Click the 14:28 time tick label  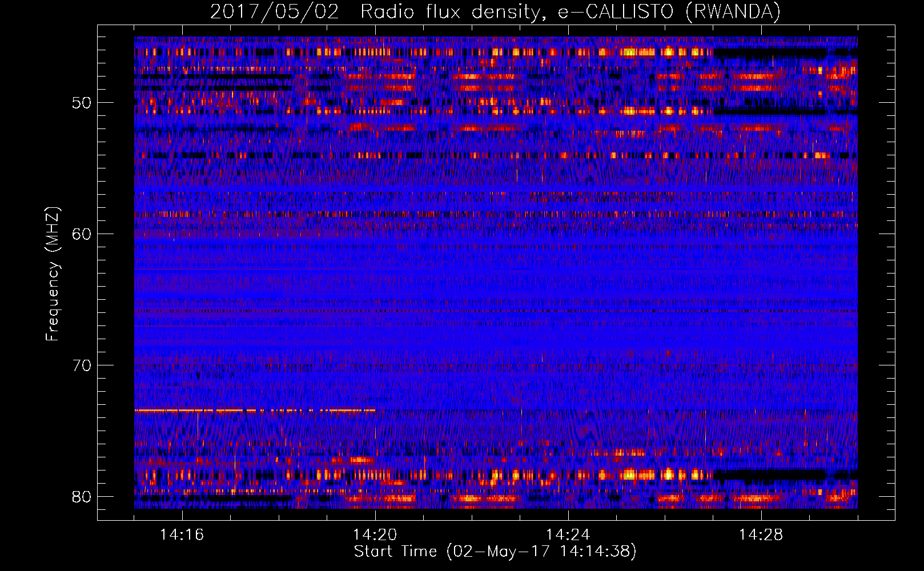click(761, 535)
